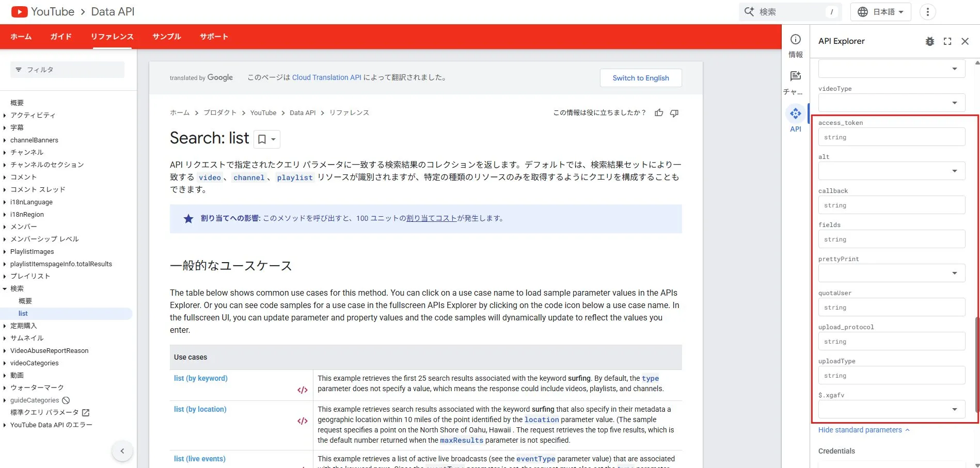Click the Data API header title
Screen dimensions: 980x468
(x=113, y=11)
